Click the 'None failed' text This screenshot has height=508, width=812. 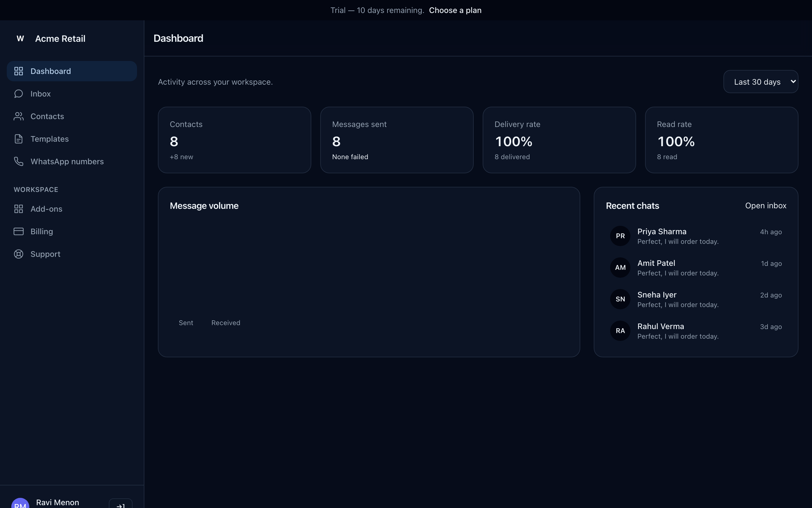350,157
